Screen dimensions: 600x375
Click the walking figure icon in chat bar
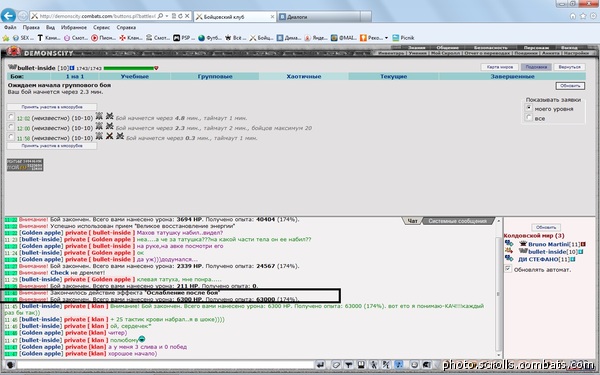(x=374, y=365)
